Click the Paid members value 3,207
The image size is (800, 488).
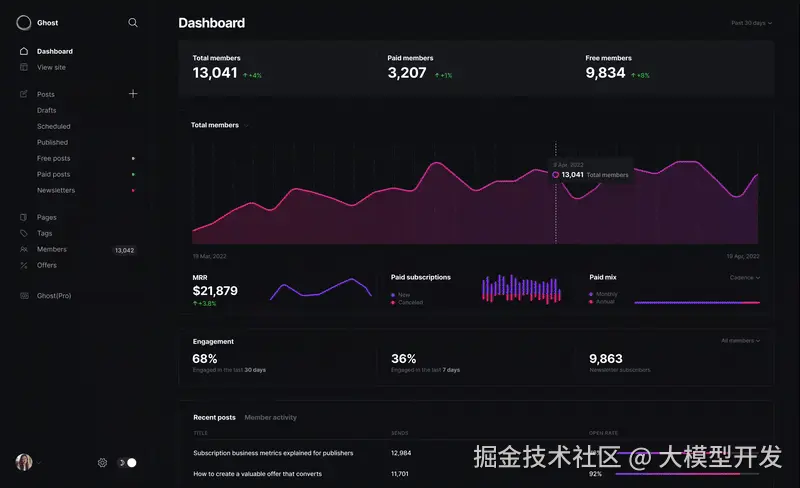[x=407, y=73]
